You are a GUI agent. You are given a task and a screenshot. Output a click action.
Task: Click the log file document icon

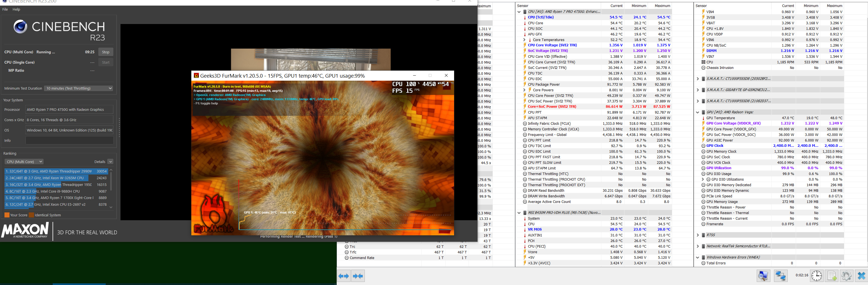(x=832, y=276)
